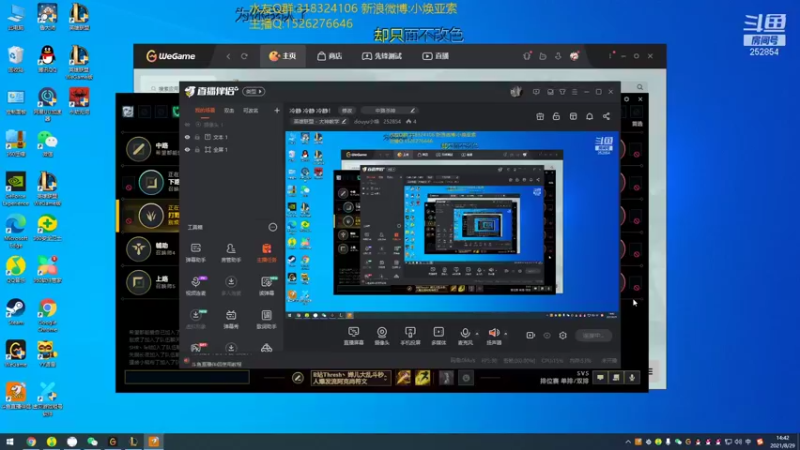The image size is (800, 450).
Task: Toggle lock for 全屏 1 source
Action: coord(197,150)
